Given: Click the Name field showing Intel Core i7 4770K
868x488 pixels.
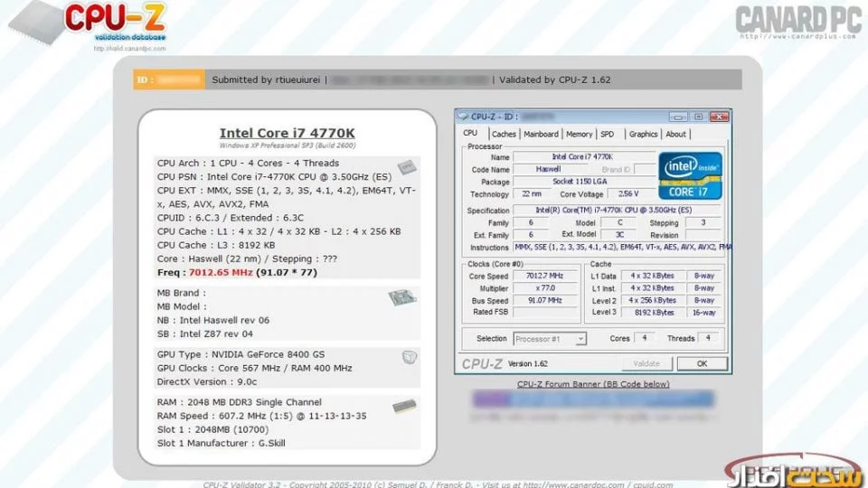Looking at the screenshot, I should point(583,157).
